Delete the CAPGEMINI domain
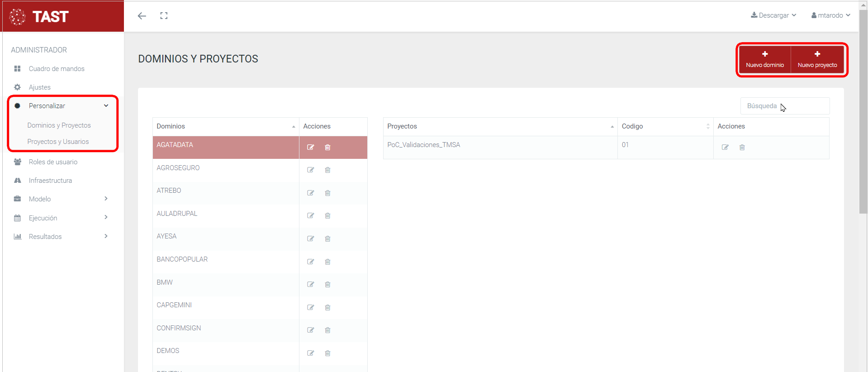This screenshot has height=372, width=868. point(327,308)
